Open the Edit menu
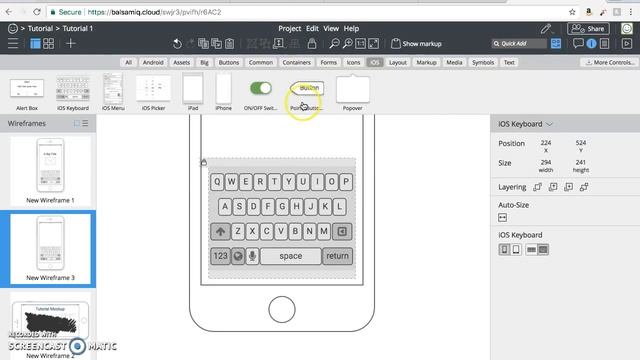This screenshot has width=640, height=360. click(x=312, y=29)
